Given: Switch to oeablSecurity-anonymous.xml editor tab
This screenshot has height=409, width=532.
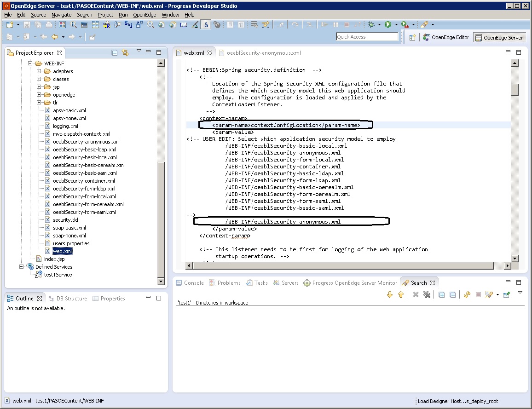Looking at the screenshot, I should coord(263,53).
